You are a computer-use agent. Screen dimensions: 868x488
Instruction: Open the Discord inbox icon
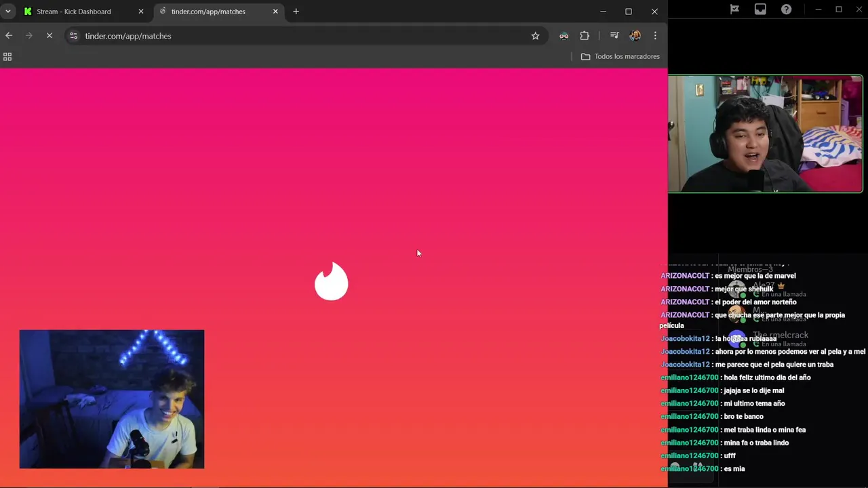coord(760,9)
